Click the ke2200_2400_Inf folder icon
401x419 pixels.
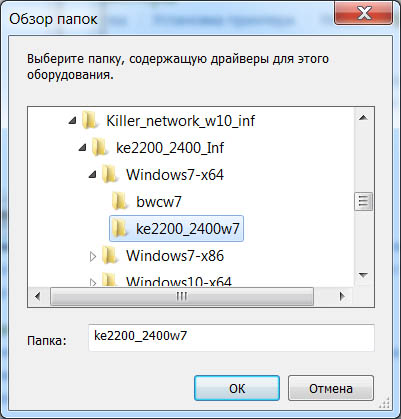click(x=99, y=147)
